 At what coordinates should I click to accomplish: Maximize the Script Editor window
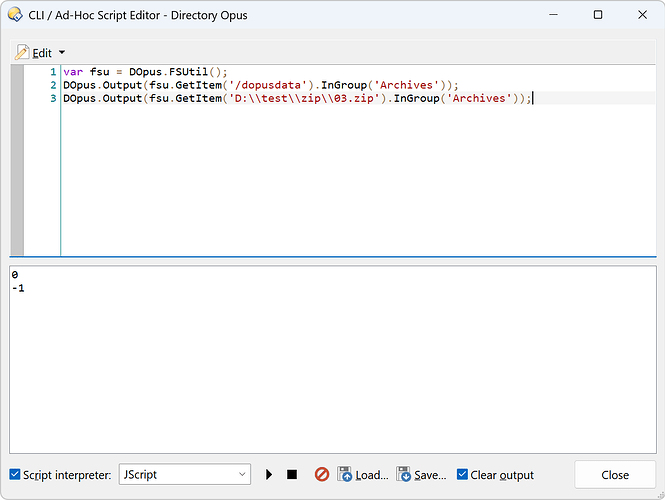coord(598,15)
